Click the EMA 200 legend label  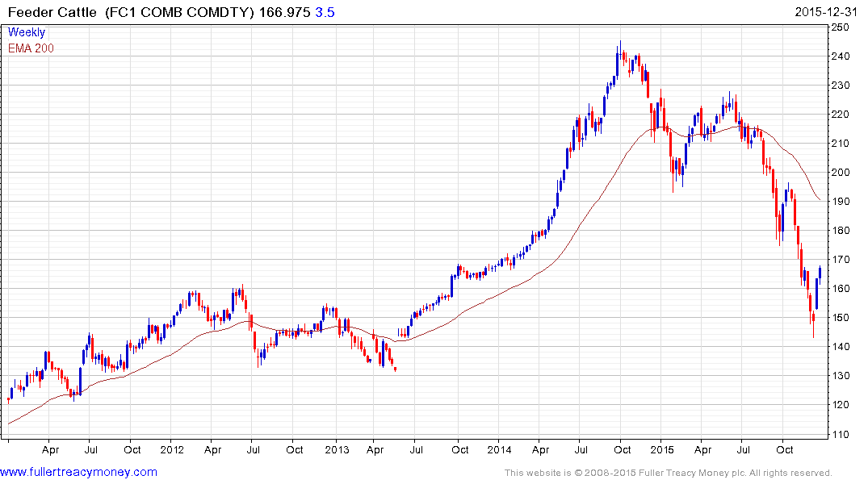click(x=31, y=48)
